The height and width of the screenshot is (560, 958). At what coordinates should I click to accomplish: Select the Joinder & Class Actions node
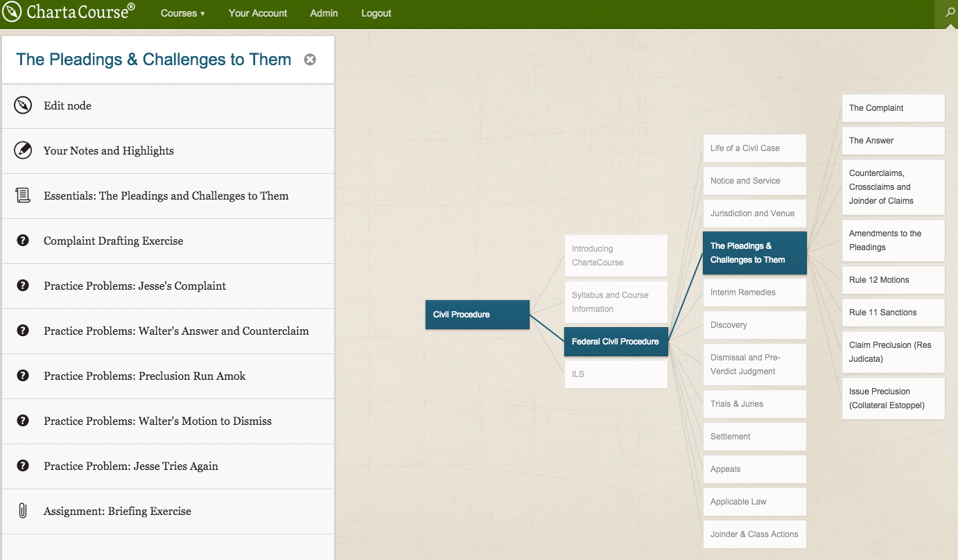click(x=755, y=534)
